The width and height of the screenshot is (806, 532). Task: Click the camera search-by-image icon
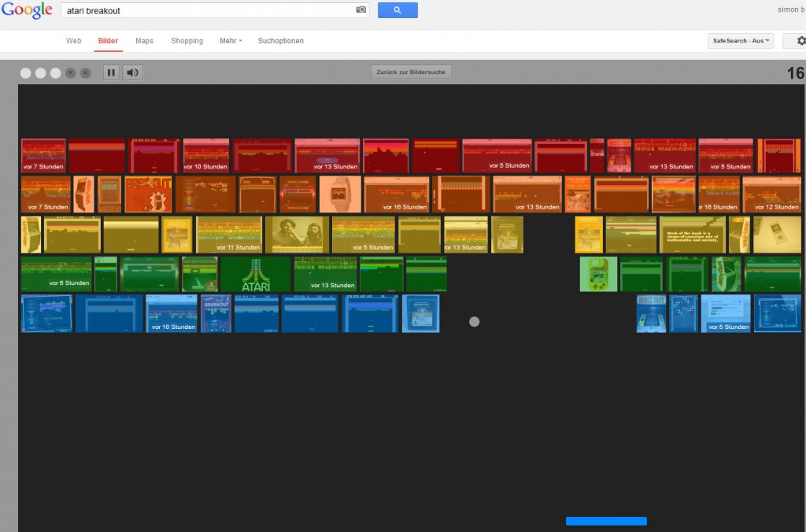coord(361,10)
